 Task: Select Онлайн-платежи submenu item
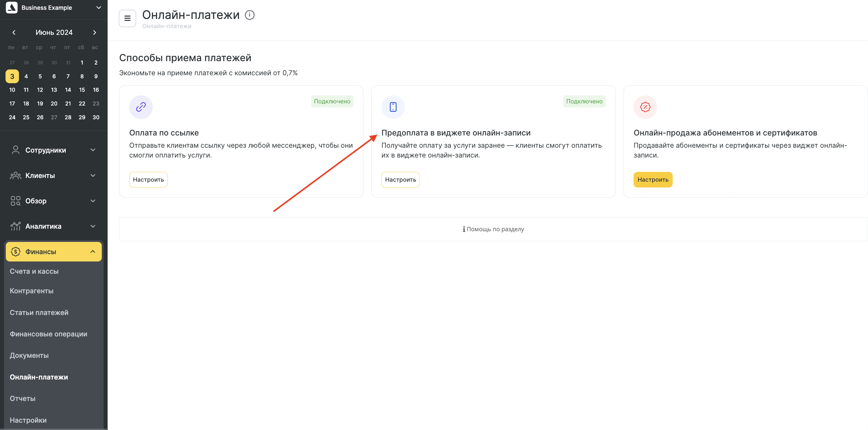coord(39,377)
